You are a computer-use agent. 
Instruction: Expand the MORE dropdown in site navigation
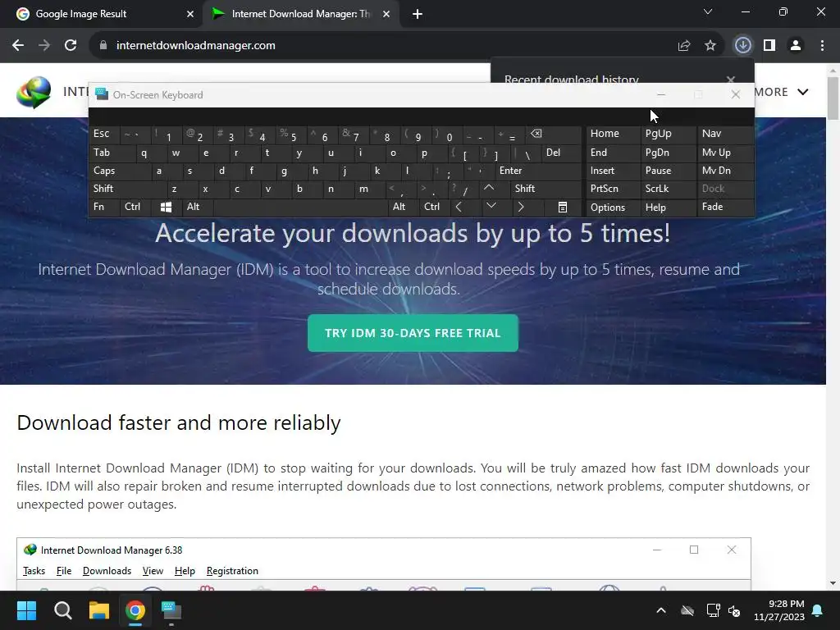[781, 92]
